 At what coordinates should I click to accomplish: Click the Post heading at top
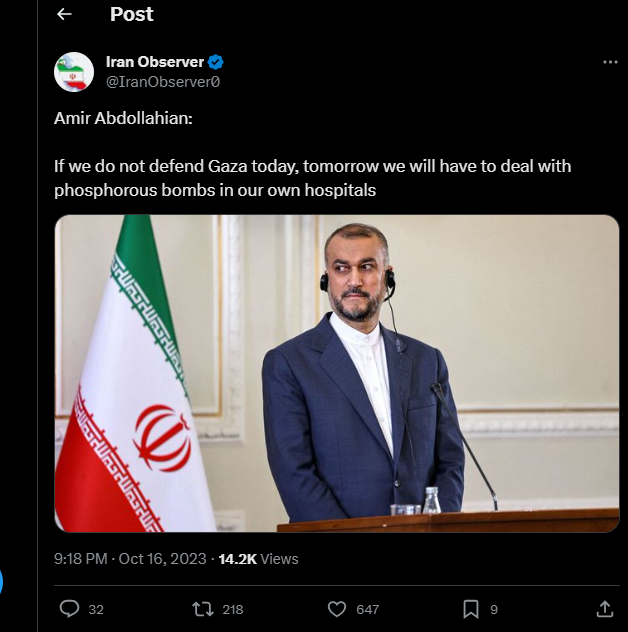tap(132, 14)
